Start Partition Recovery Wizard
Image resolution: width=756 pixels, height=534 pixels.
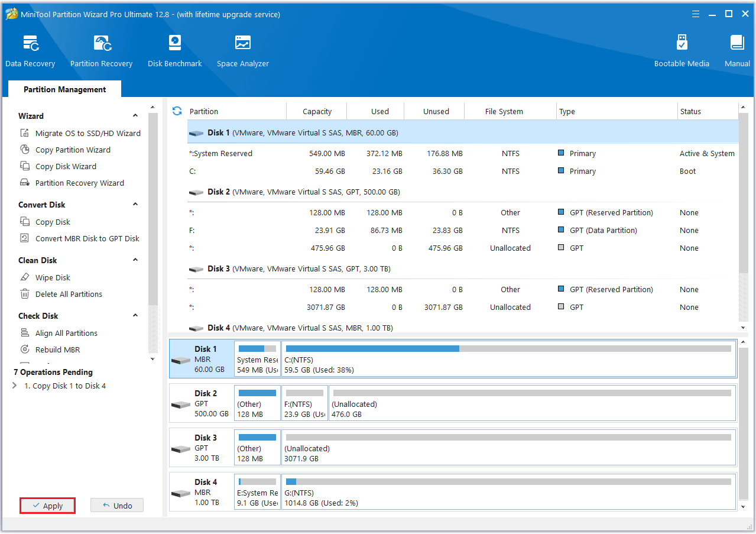pos(72,183)
